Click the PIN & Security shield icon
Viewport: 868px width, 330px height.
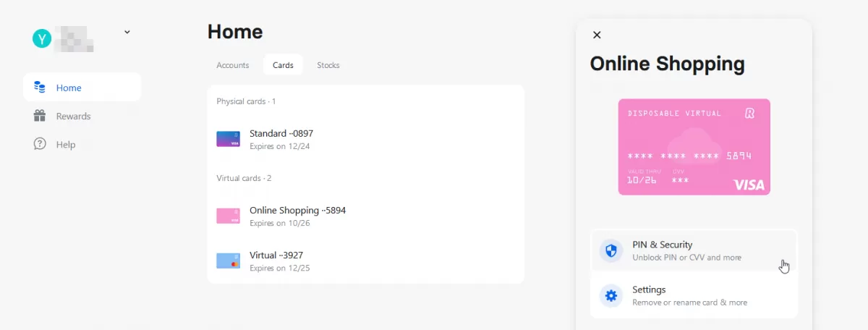(611, 251)
